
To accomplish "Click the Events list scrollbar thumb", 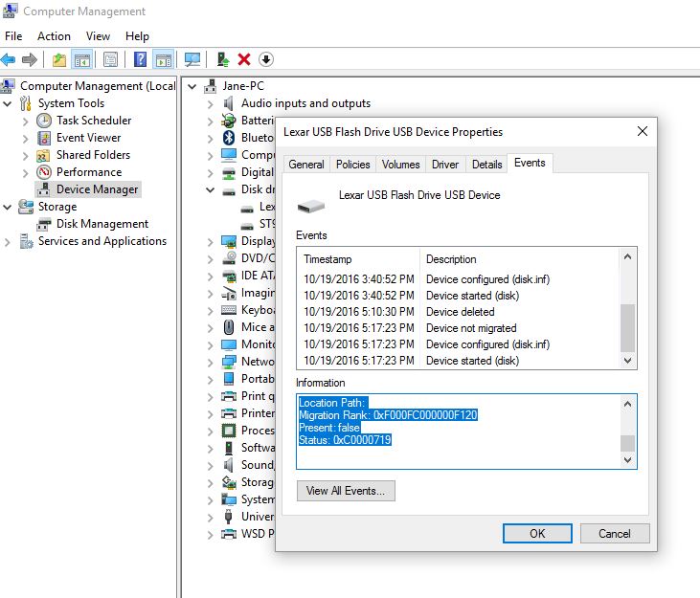I will click(627, 328).
